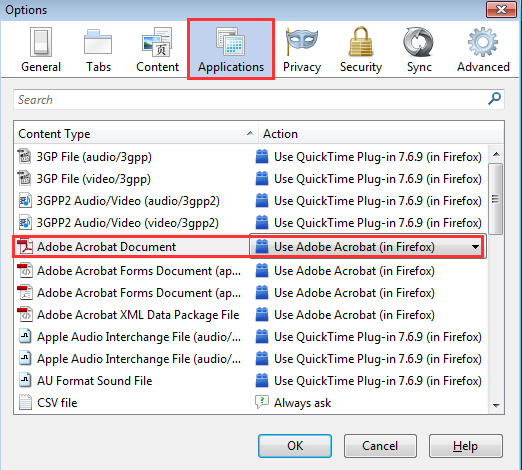
Task: Select the CSV file row
Action: tap(251, 403)
